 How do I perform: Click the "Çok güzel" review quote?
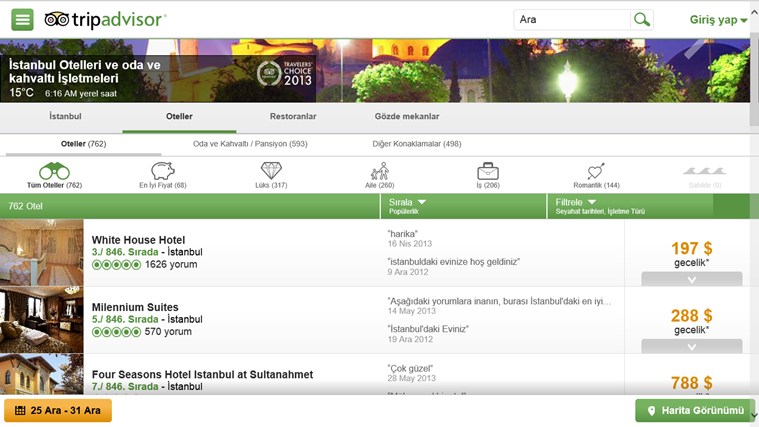(410, 368)
